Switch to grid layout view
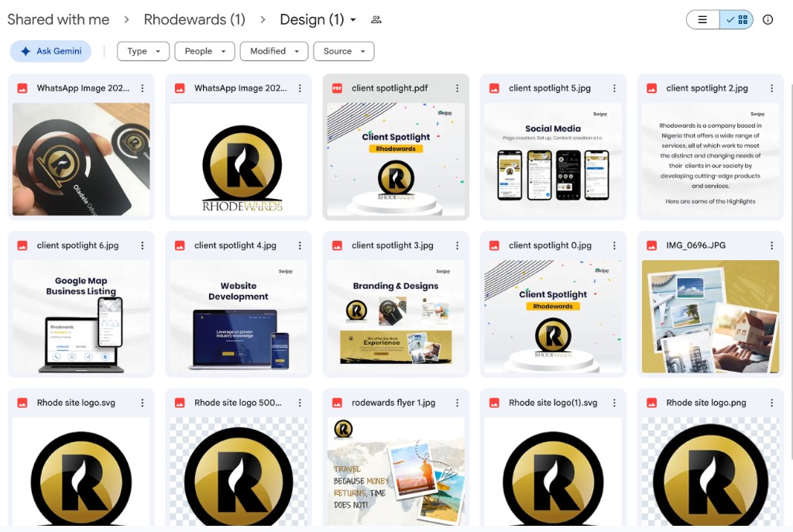793x532 pixels. click(736, 19)
